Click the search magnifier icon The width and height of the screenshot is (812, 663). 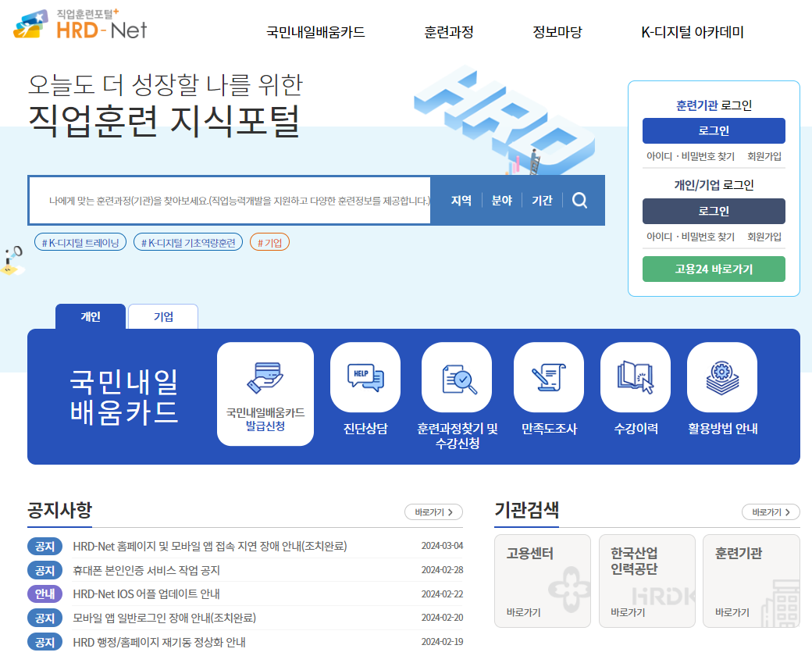[x=579, y=201]
